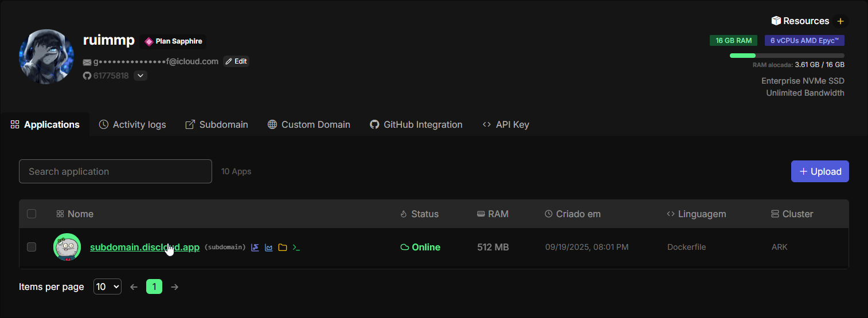Switch to the Activity logs tab
Screen dimensions: 868x318
(132, 124)
